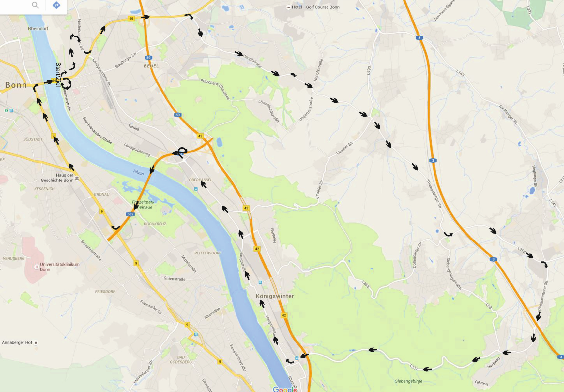Click the BEUEL district label
Image resolution: width=564 pixels, height=392 pixels.
point(151,66)
